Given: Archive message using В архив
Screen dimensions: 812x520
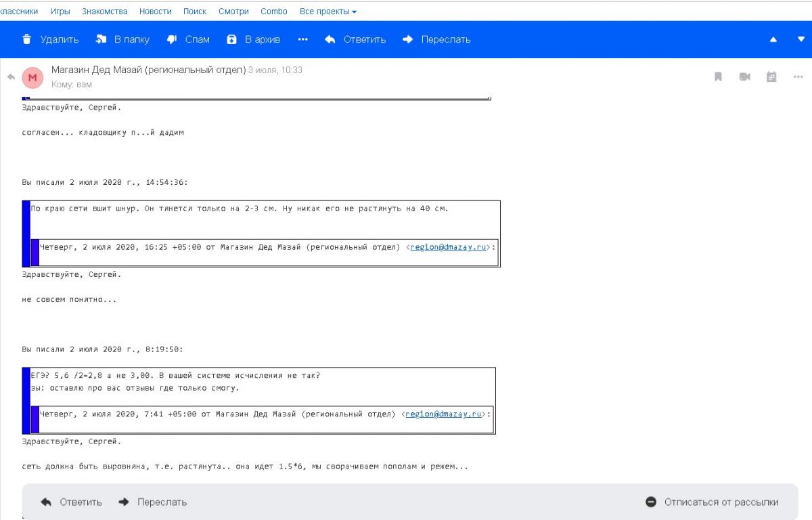Looking at the screenshot, I should coord(253,39).
